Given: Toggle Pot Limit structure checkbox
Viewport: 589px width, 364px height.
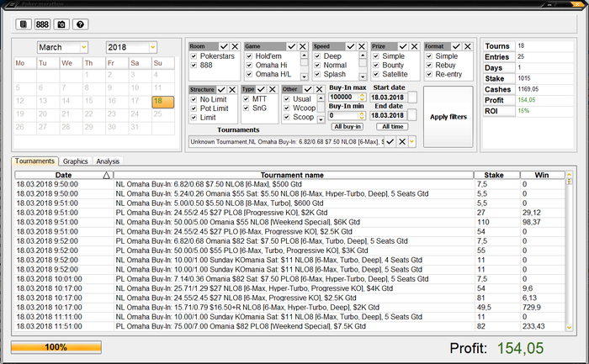Looking at the screenshot, I should click(194, 108).
